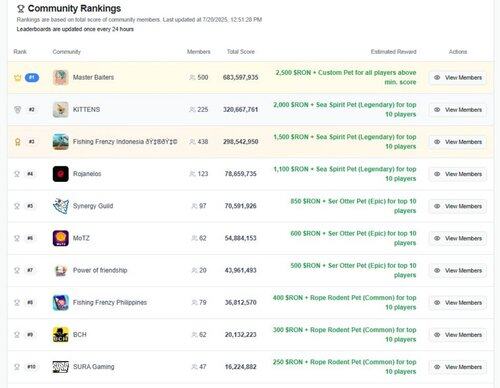The height and width of the screenshot is (388, 500).
Task: View members of KITTENS
Action: pos(457,110)
